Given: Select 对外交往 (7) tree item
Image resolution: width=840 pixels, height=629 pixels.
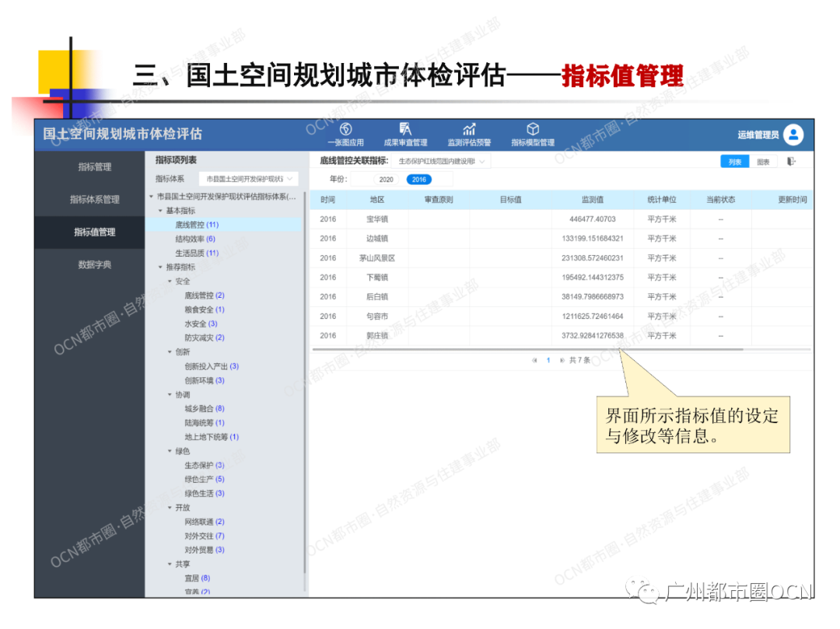Looking at the screenshot, I should pos(204,536).
